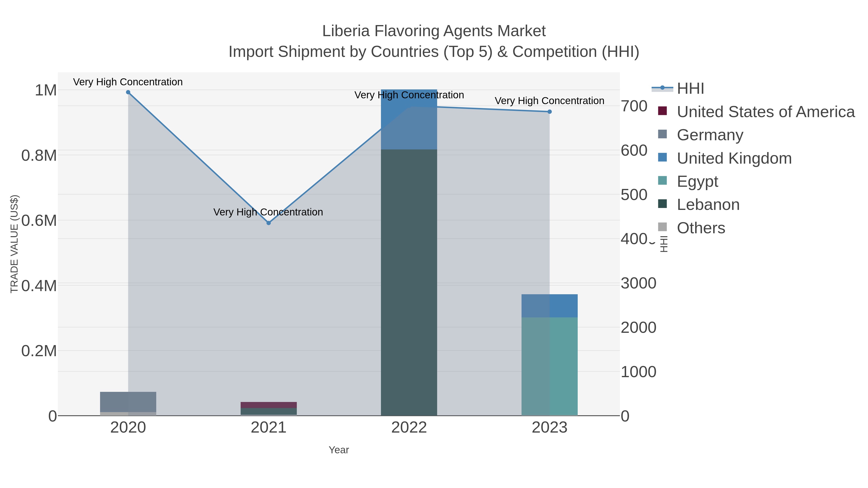Click the Lebanon bar segment in 2022
Screen dimensions: 868x488
(409, 283)
